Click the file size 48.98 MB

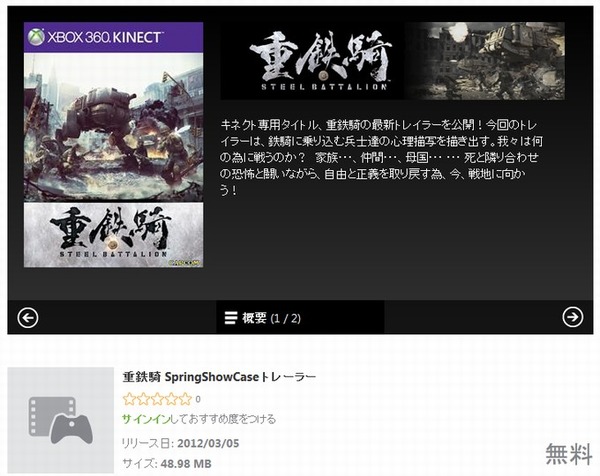click(186, 464)
